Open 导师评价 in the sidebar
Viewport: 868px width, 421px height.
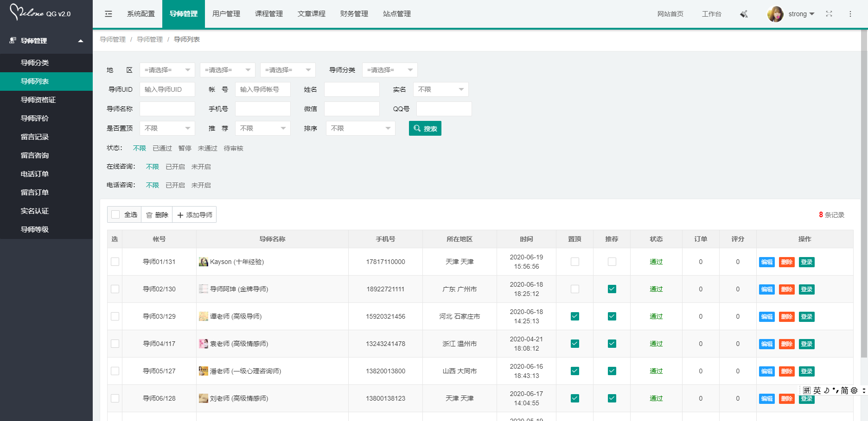(46, 119)
